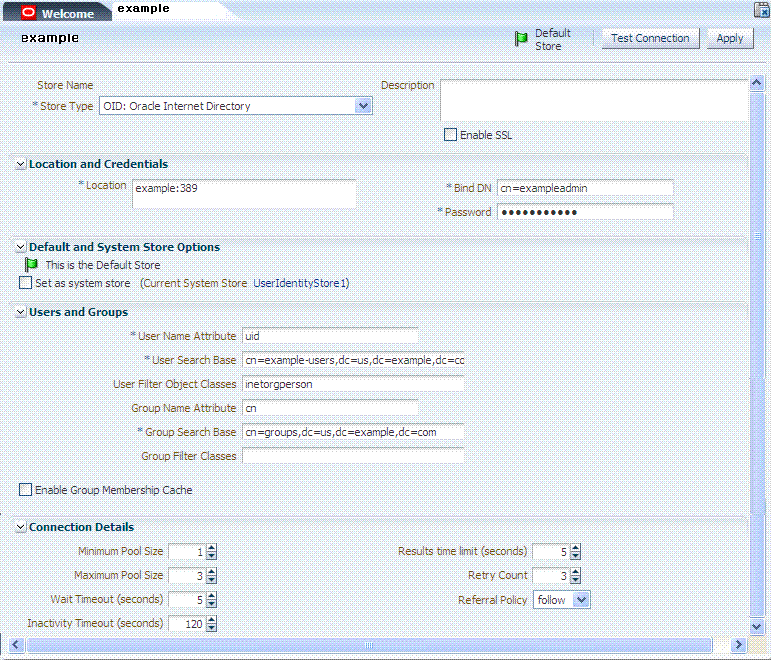This screenshot has height=660, width=771.
Task: Collapse Default and System Store Options section
Action: click(21, 247)
